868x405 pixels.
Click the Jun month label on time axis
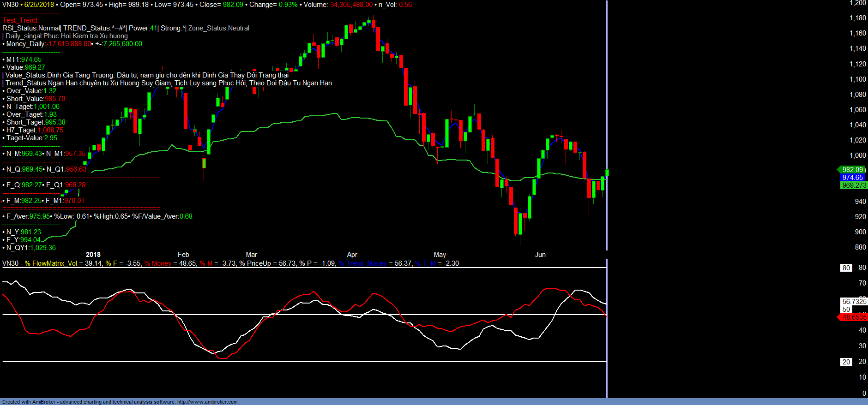point(540,255)
